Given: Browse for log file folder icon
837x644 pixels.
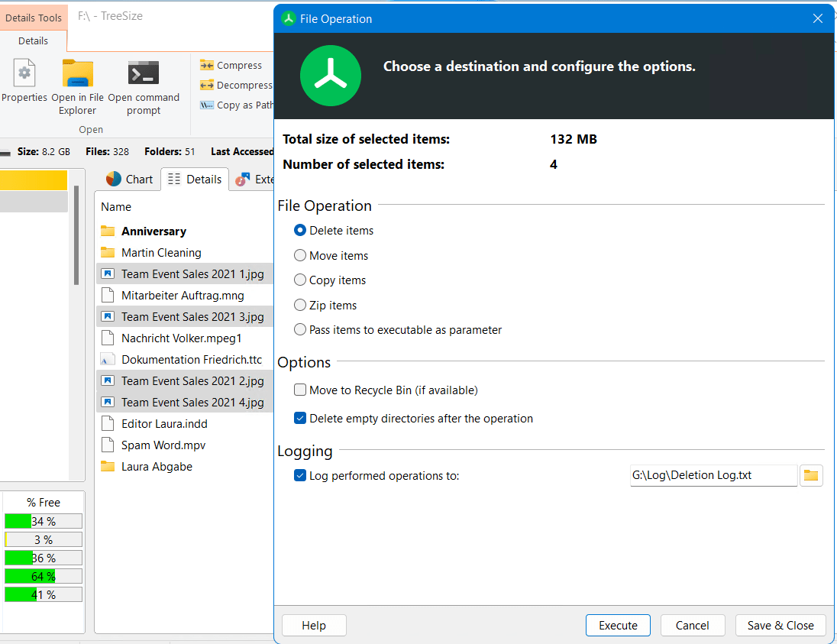Looking at the screenshot, I should tap(811, 476).
